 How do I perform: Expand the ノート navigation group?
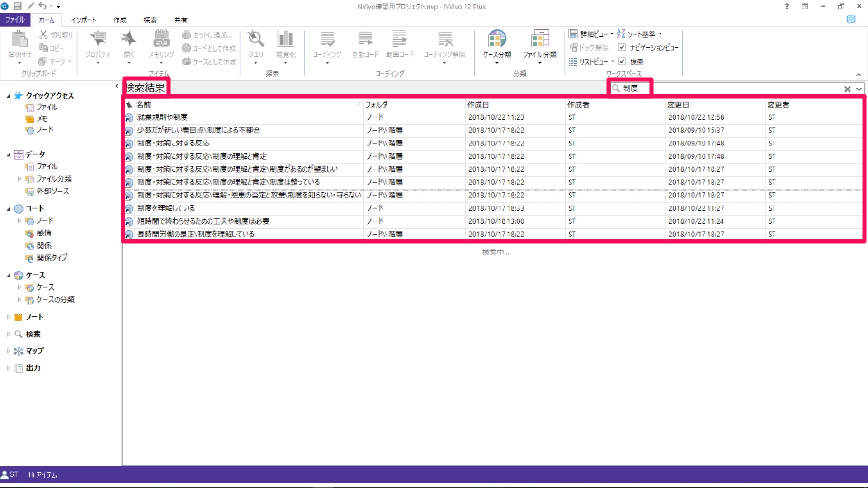point(9,317)
